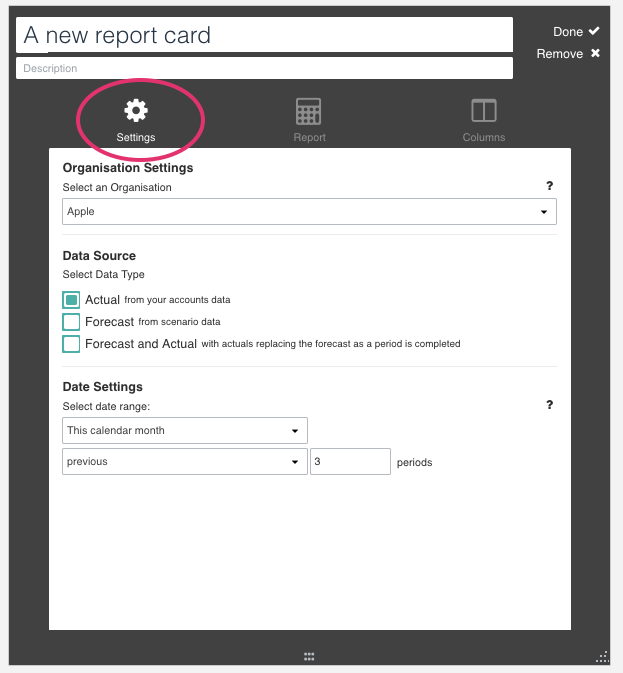Select the Settings tab label
The image size is (623, 673).
click(x=136, y=137)
